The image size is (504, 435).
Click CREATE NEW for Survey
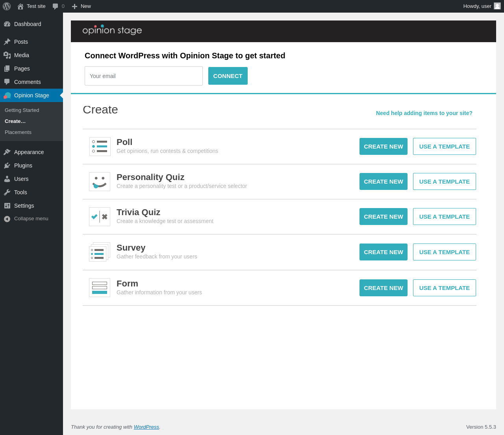point(384,252)
